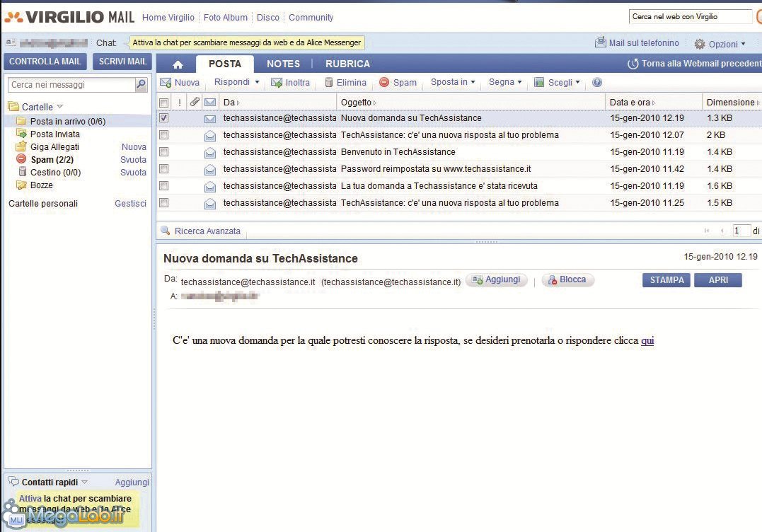Check the 'Password reimpostata' message checkbox

163,168
